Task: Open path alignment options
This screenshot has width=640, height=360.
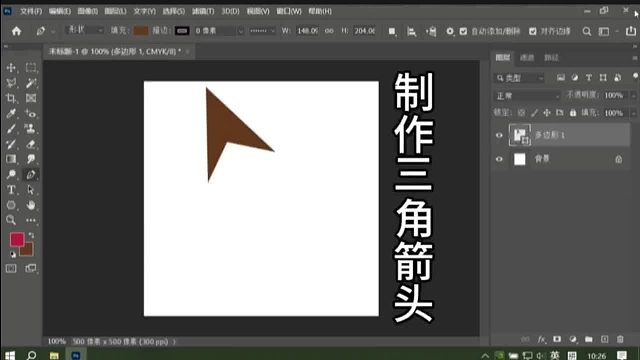Action: tap(411, 31)
